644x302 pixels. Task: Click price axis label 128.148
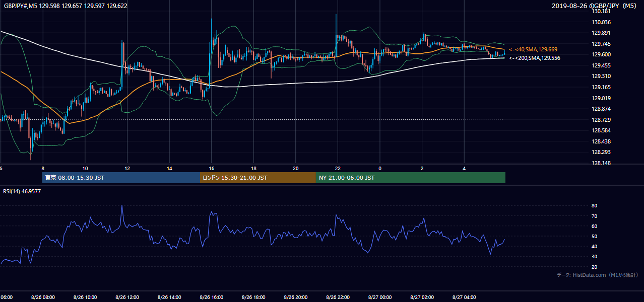click(602, 163)
